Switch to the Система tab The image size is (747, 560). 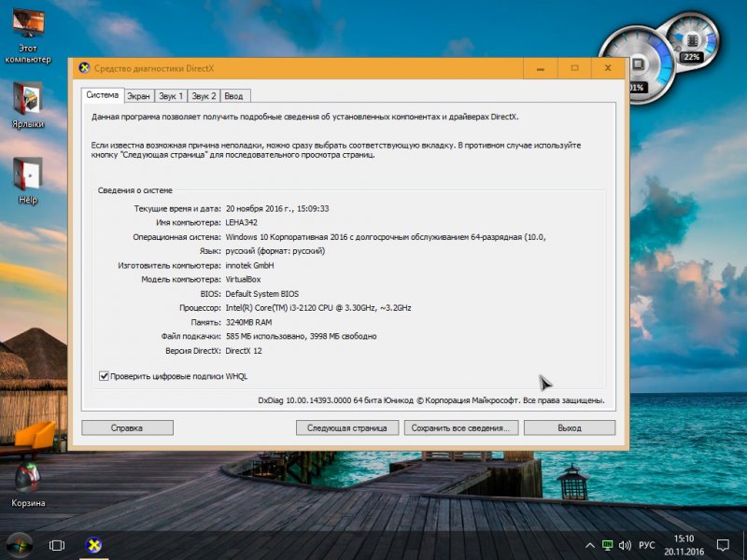[x=103, y=95]
